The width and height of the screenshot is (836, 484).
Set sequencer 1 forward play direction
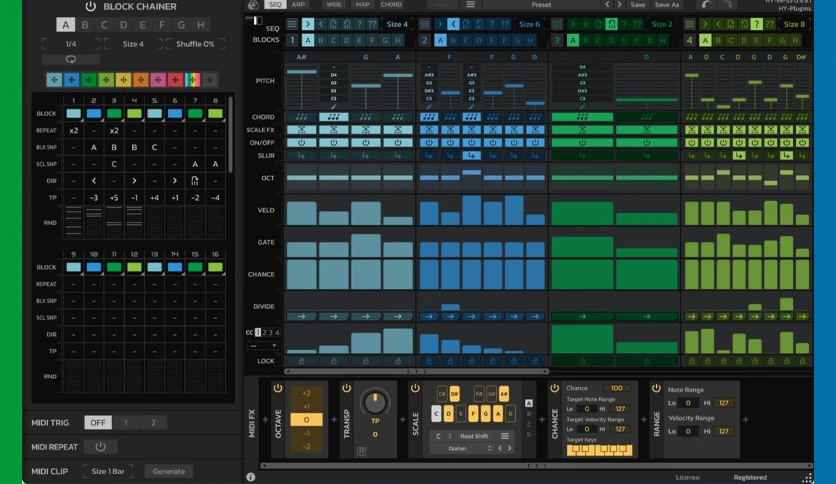[308, 24]
